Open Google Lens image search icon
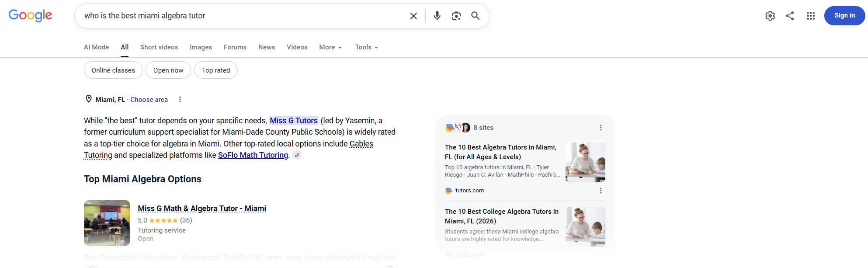This screenshot has width=868, height=268. 456,16
